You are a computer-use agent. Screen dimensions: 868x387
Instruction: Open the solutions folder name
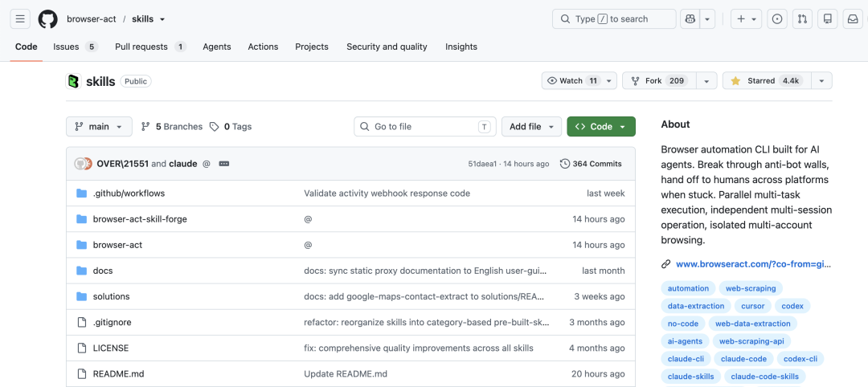tap(111, 296)
